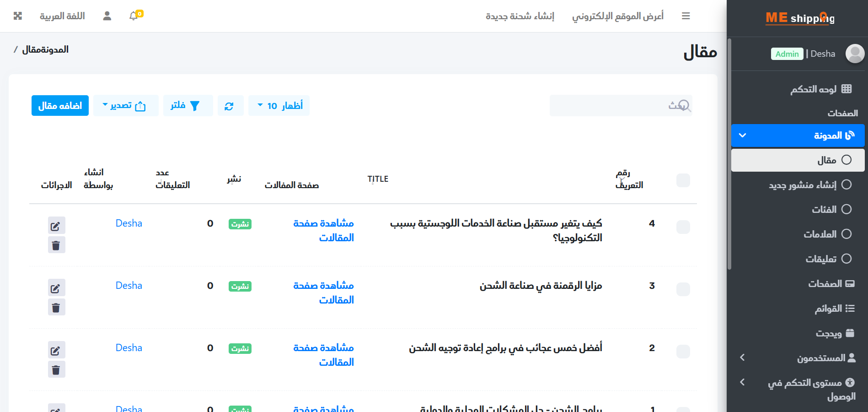Screen dimensions: 868x412
Task: Click the hamburger menu icon
Action: pos(686,15)
